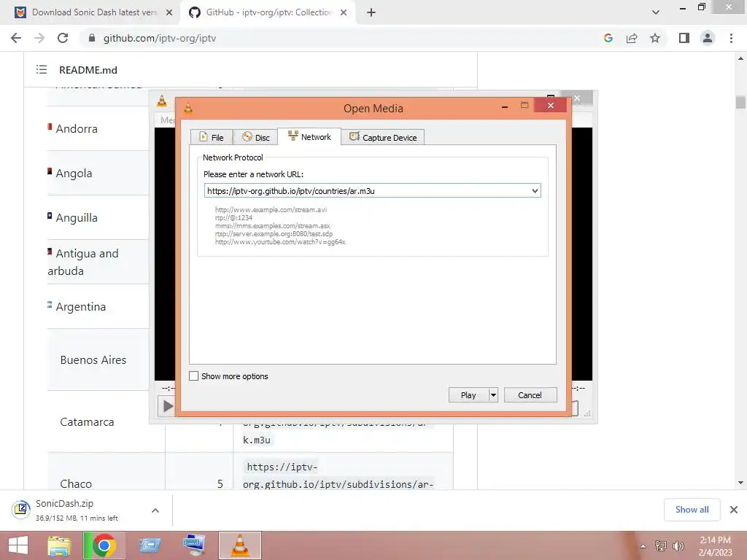Screen dimensions: 747x560
Task: View site security lock info
Action: click(x=92, y=38)
